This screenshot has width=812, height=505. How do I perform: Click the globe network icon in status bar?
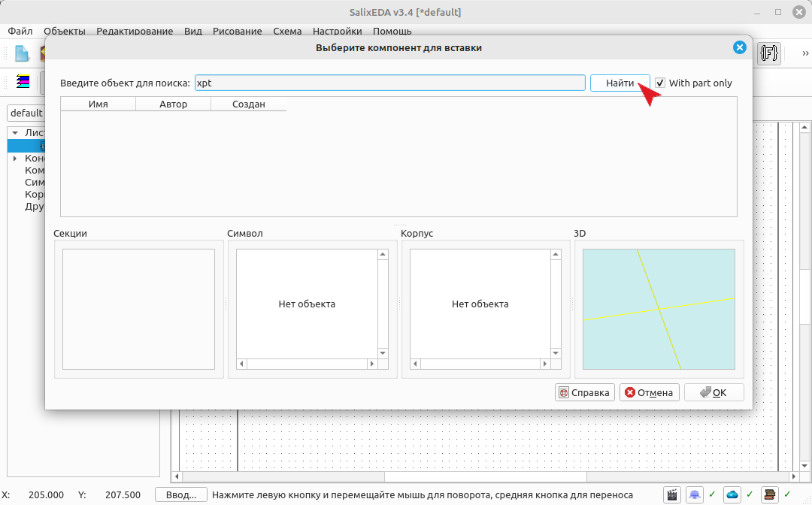tap(695, 494)
